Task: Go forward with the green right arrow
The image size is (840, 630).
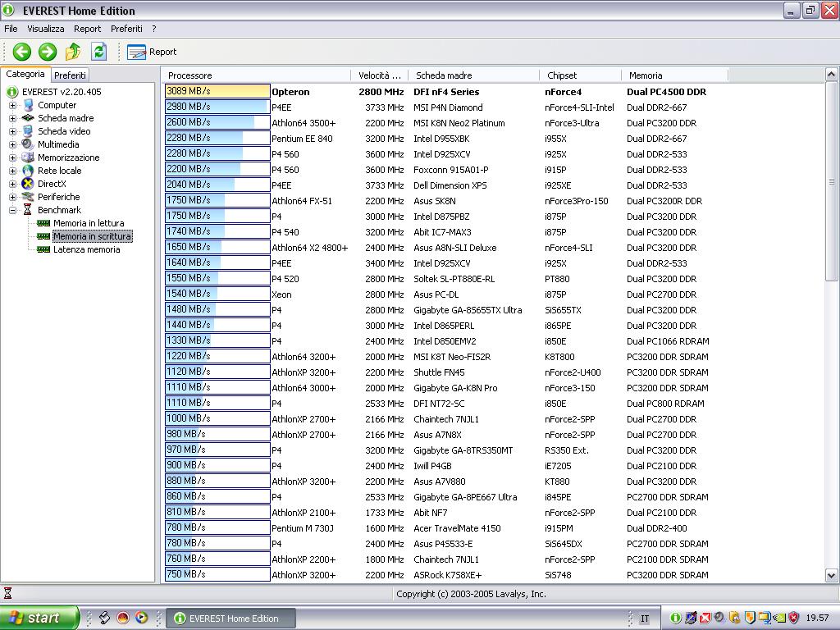Action: (48, 52)
